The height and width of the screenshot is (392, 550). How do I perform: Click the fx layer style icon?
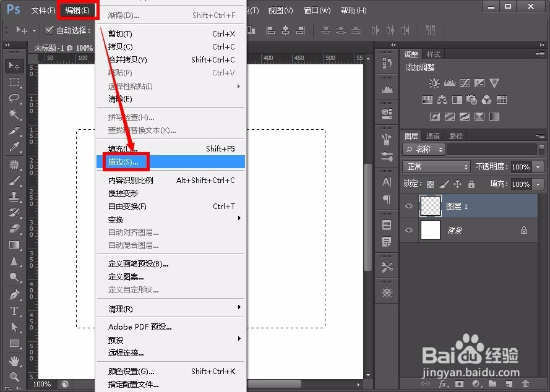(444, 384)
